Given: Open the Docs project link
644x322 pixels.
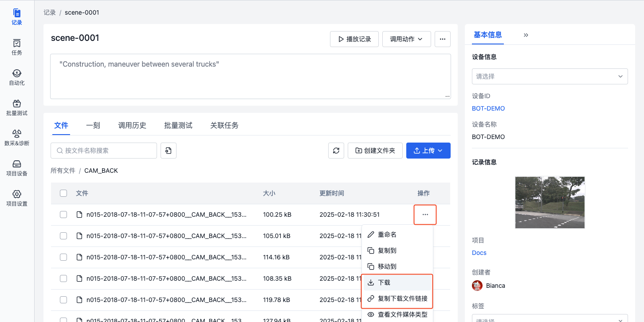Looking at the screenshot, I should tap(479, 253).
